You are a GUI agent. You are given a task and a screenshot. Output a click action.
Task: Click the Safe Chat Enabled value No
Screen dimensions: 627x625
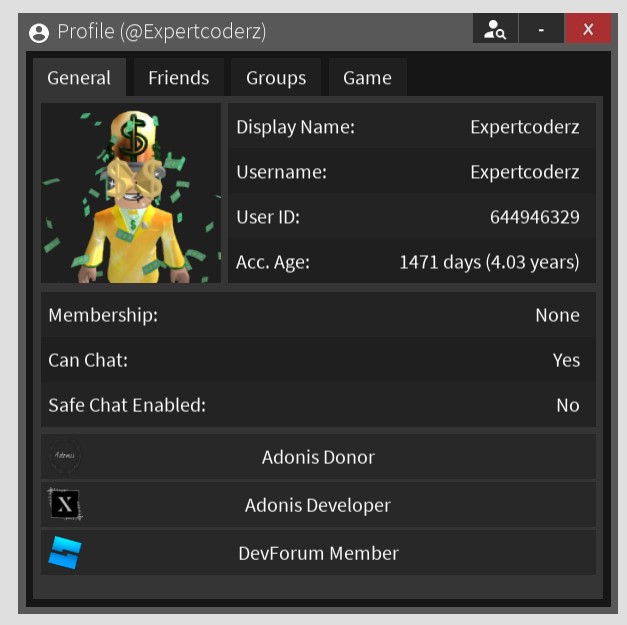tap(568, 405)
